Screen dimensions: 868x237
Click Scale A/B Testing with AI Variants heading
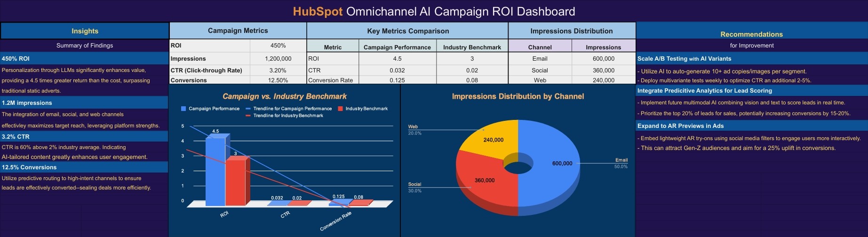[752, 59]
